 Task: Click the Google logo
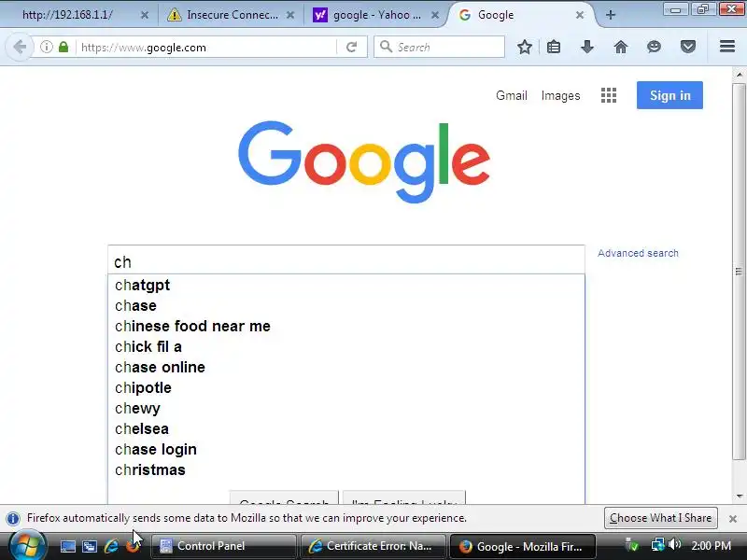click(x=364, y=161)
